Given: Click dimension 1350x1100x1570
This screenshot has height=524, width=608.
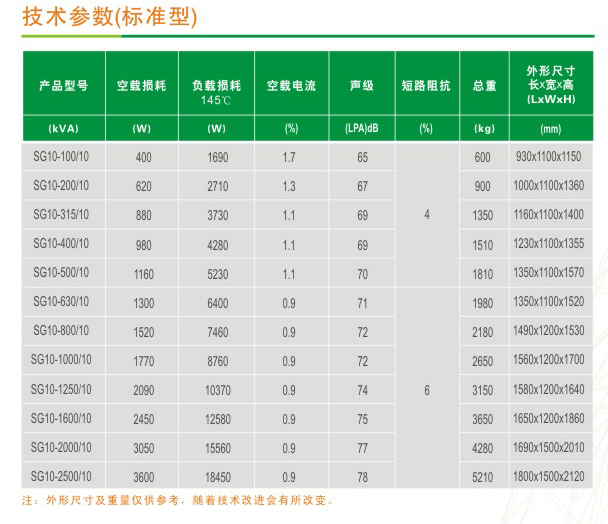Looking at the screenshot, I should pyautogui.click(x=549, y=273).
